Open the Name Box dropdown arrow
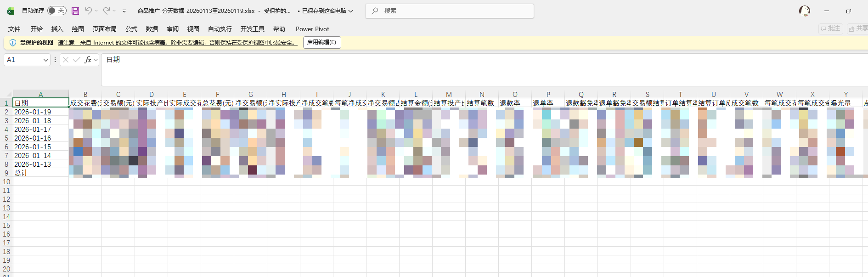 46,60
